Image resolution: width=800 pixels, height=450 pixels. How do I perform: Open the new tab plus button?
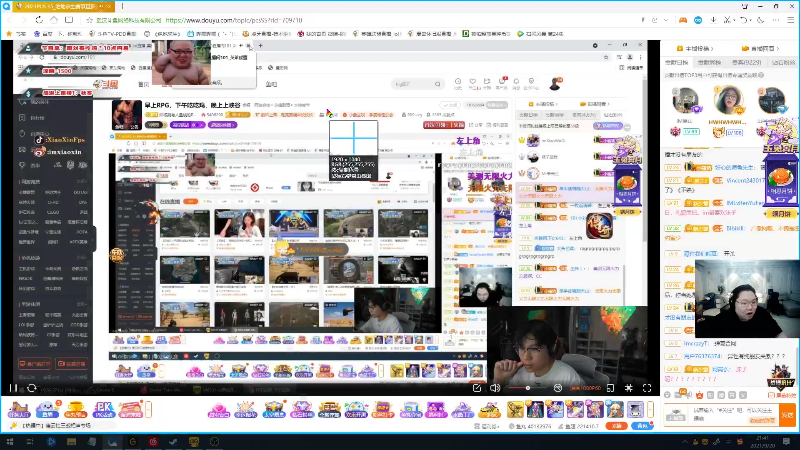click(122, 6)
